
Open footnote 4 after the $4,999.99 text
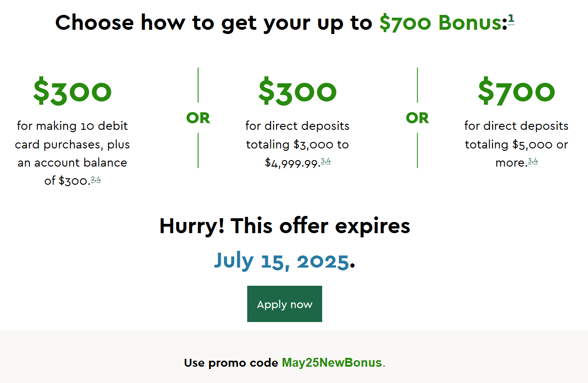pos(329,161)
